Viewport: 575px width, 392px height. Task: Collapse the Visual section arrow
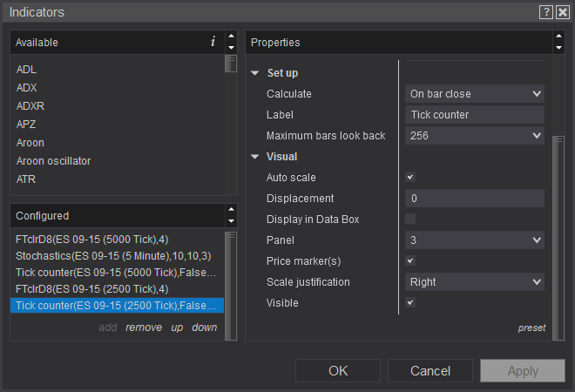pos(255,157)
